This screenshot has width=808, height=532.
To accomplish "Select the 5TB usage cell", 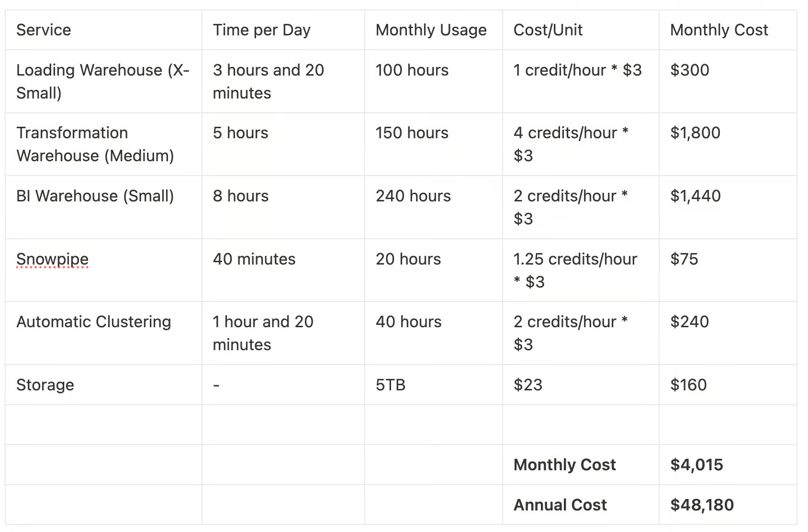I will 433,385.
